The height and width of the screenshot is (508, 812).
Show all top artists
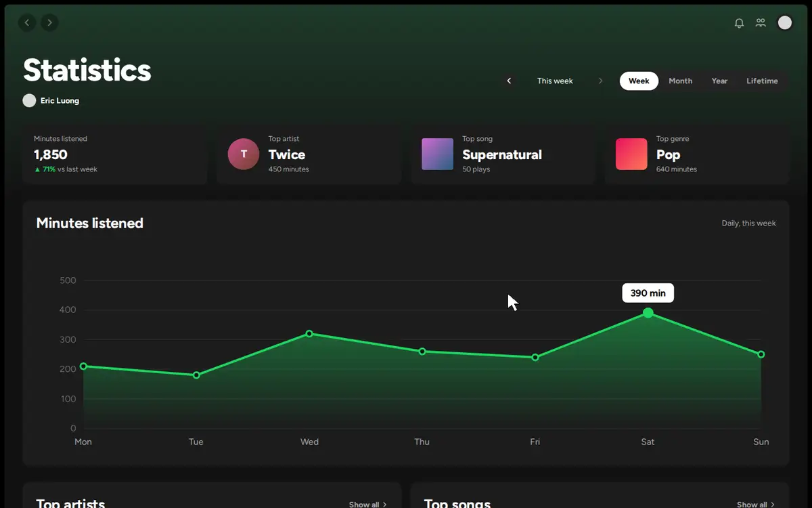[x=367, y=504]
